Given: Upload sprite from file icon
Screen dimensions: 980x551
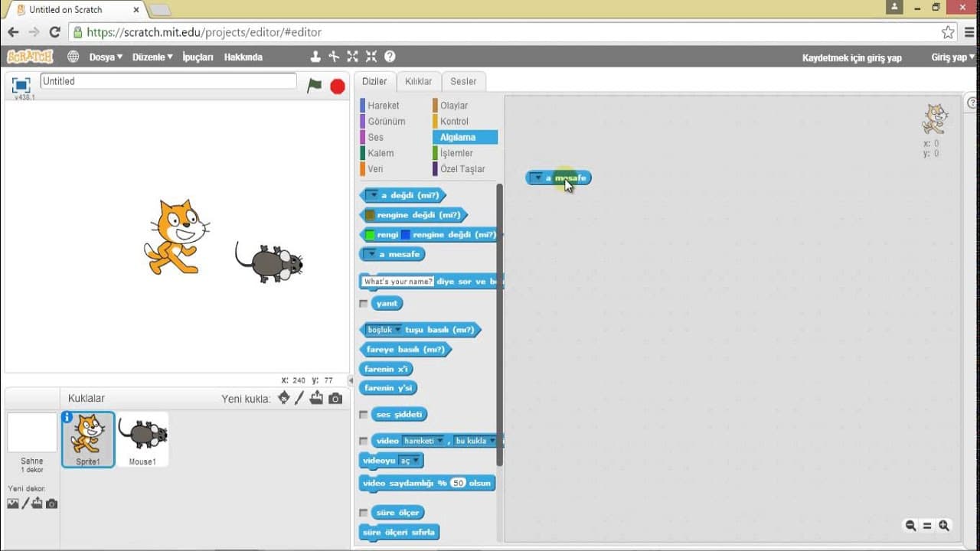Looking at the screenshot, I should pos(316,398).
